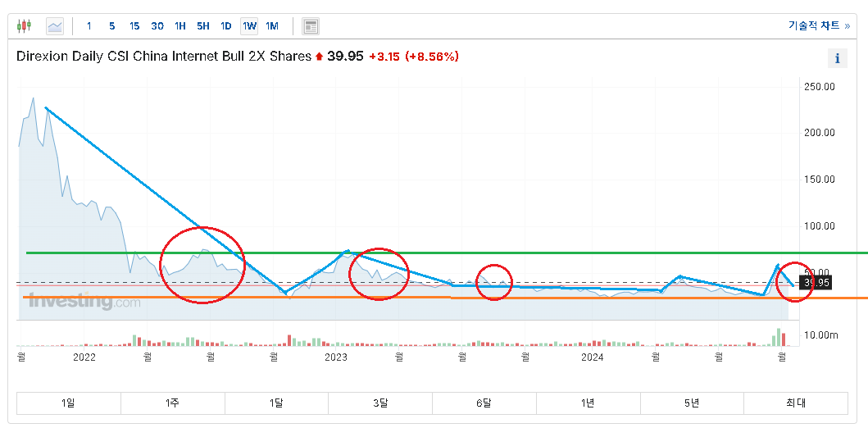Viewport: 868px width, 437px height.
Task: Choose the 1주 range tab
Action: pyautogui.click(x=173, y=403)
